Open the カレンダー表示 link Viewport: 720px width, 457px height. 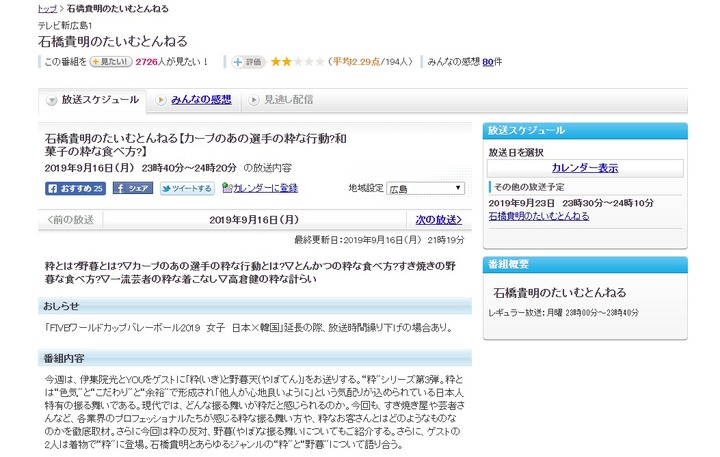585,168
